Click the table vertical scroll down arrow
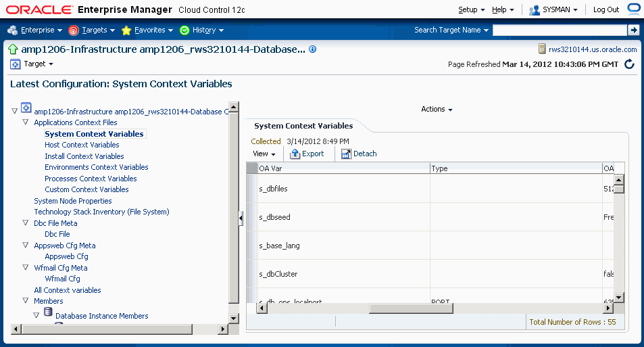The height and width of the screenshot is (347, 644). pyautogui.click(x=619, y=298)
